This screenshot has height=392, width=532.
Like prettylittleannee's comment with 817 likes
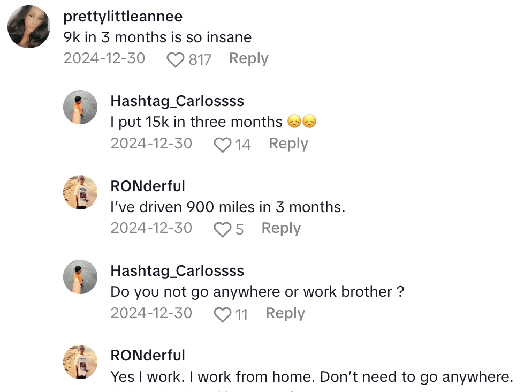tap(176, 60)
